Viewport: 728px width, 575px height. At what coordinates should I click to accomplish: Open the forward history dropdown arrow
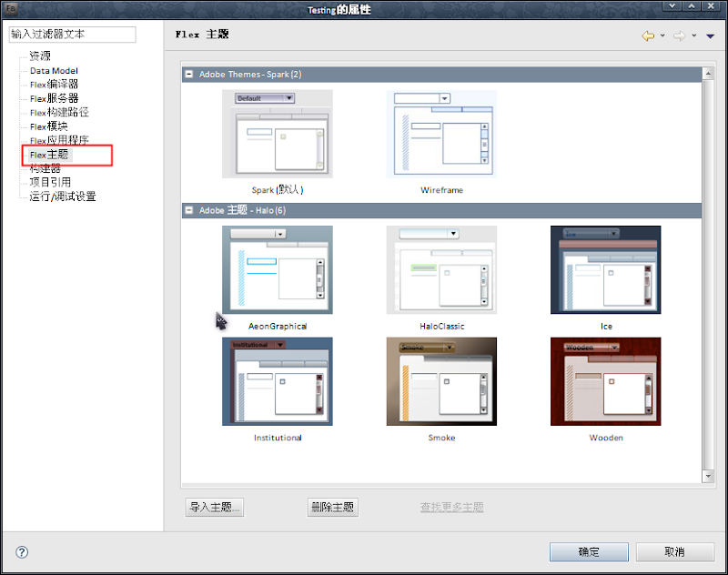coord(694,35)
